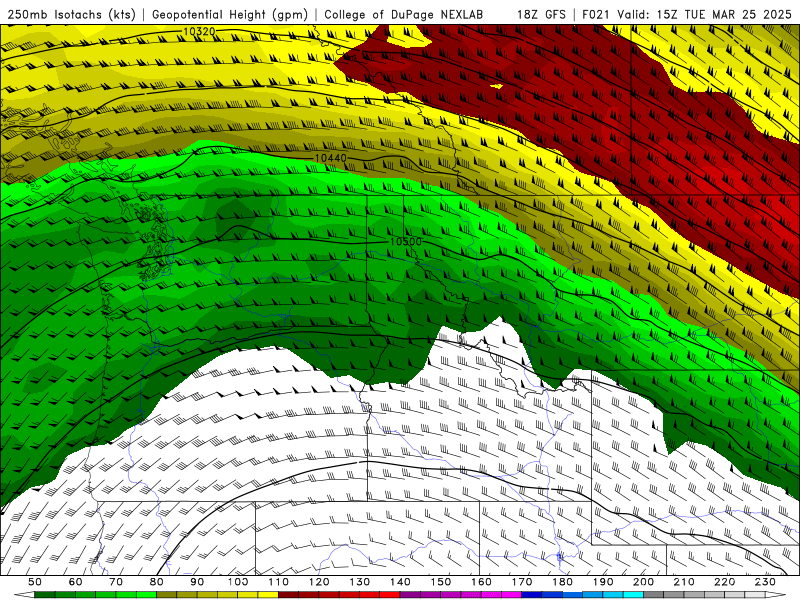Click the right arrow end of the color bar
Screen dimensions: 800x600
pyautogui.click(x=775, y=595)
